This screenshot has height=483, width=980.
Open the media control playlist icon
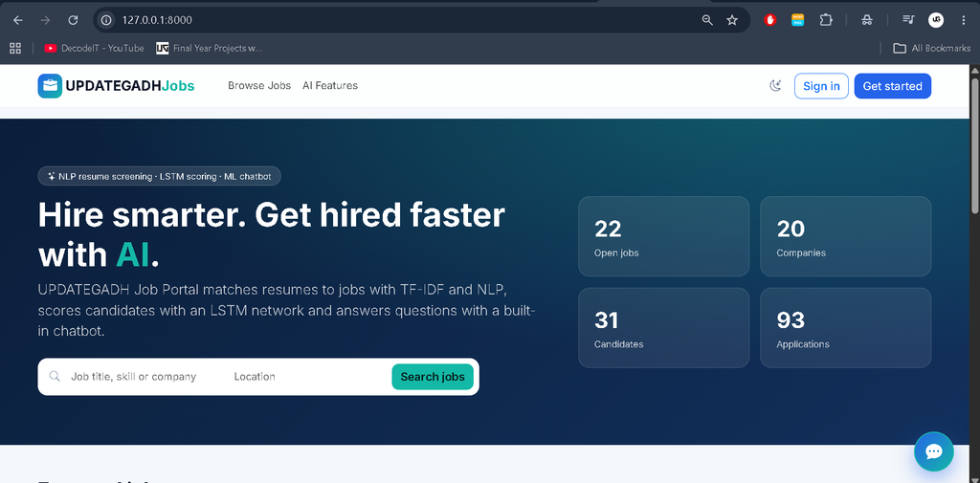[908, 20]
